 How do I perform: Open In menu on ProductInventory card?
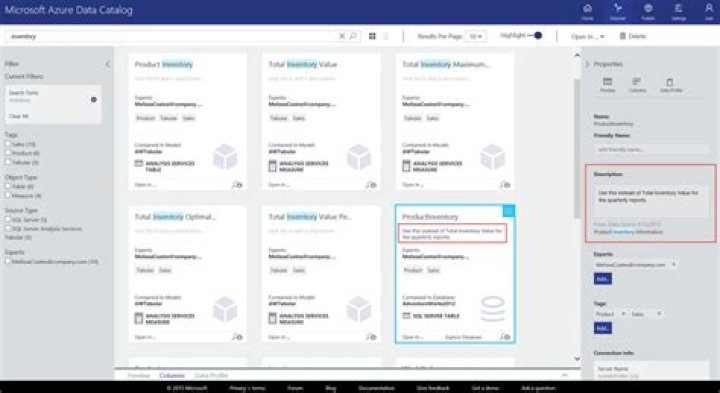413,337
